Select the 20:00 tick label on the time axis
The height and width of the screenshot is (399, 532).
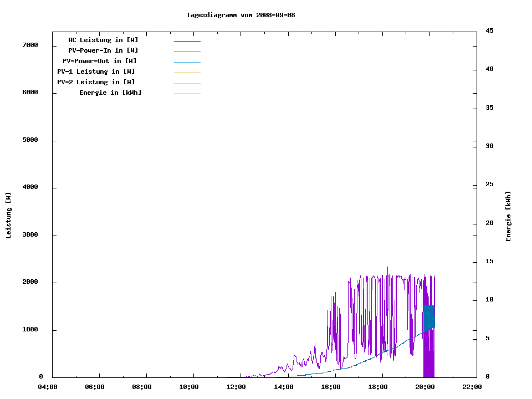[x=424, y=387]
